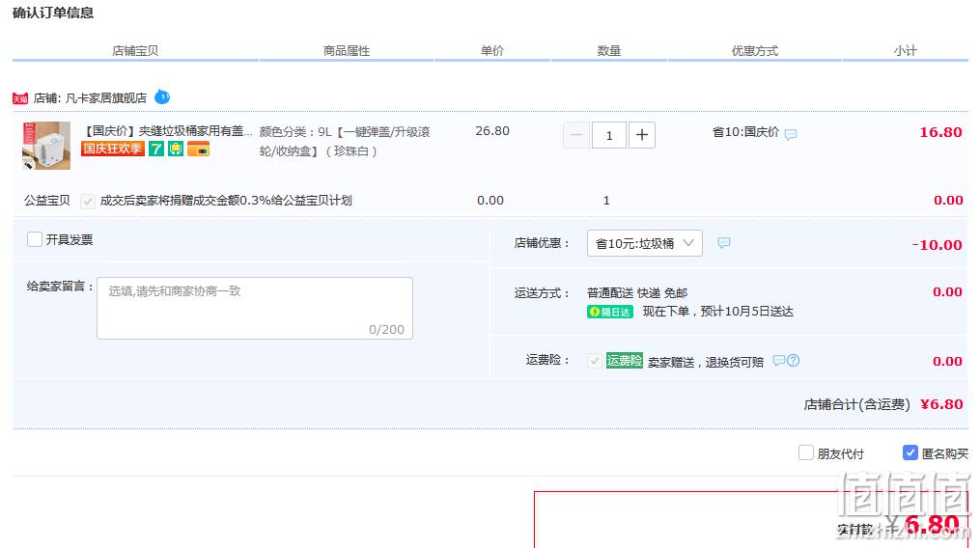Open the 凡卡家居旗舰店 shop link

pyautogui.click(x=106, y=98)
